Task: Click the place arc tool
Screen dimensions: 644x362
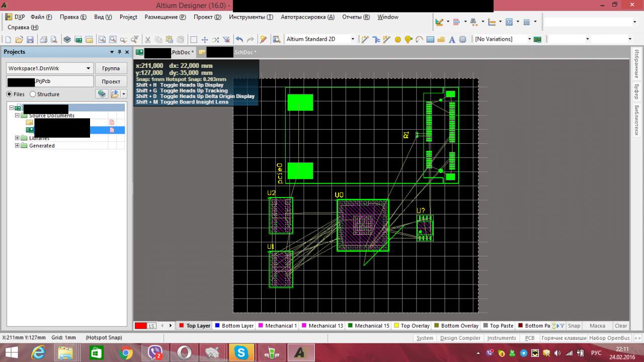Action: 419,39
